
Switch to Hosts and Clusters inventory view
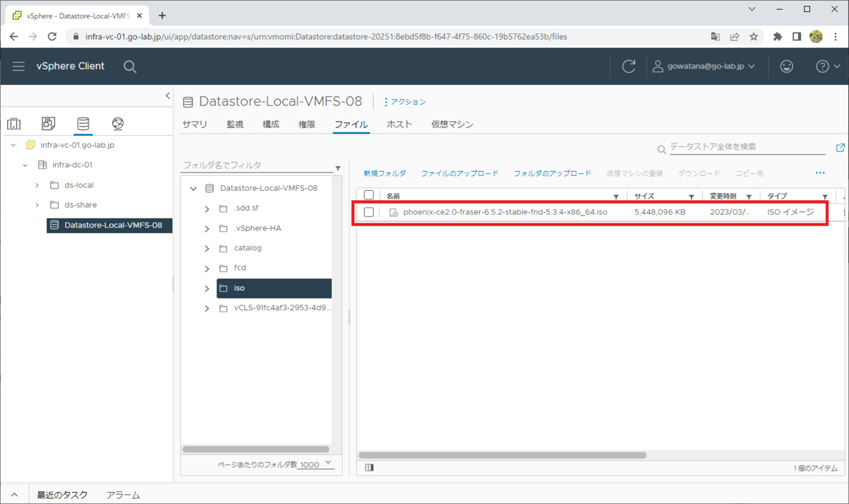point(14,124)
